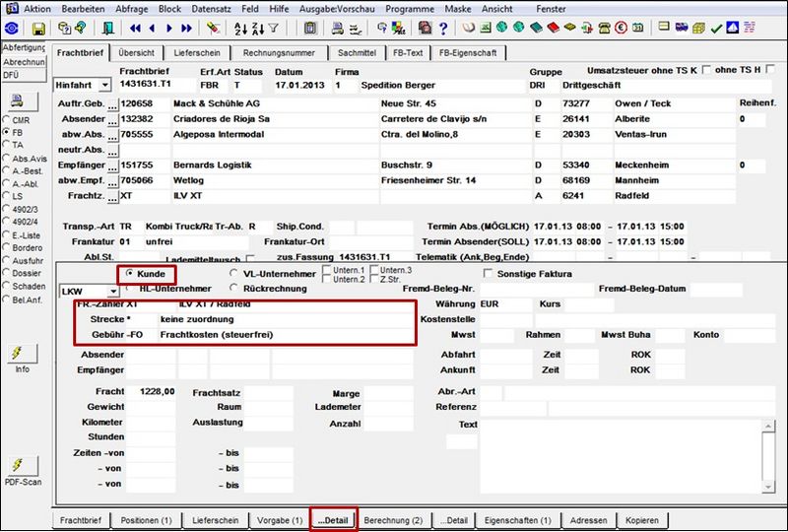This screenshot has height=532, width=788.
Task: Jump to first record with double-left arrow
Action: (x=135, y=29)
